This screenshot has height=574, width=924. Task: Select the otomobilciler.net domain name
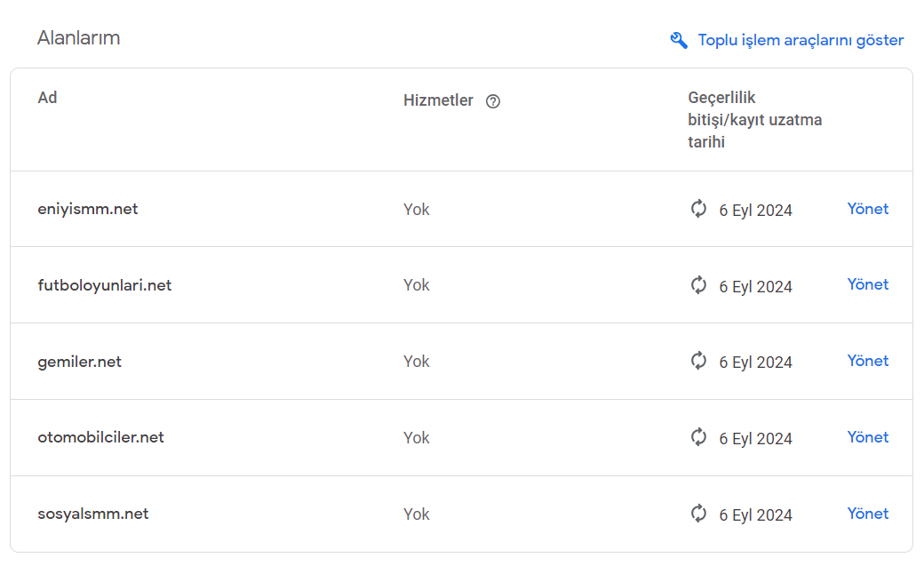pos(100,437)
